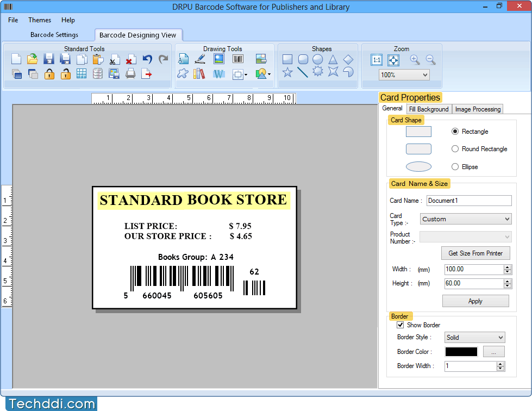Image resolution: width=532 pixels, height=411 pixels.
Task: Click the border color browse ... button
Action: (493, 352)
